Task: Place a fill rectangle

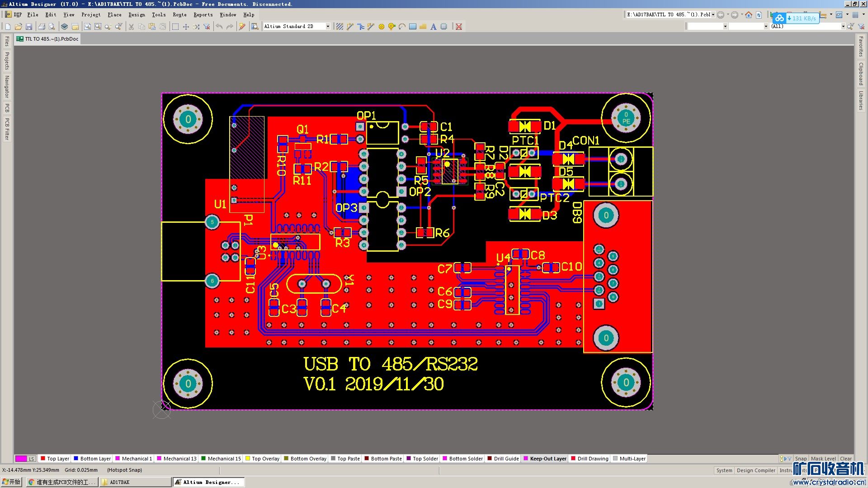Action: 413,27
